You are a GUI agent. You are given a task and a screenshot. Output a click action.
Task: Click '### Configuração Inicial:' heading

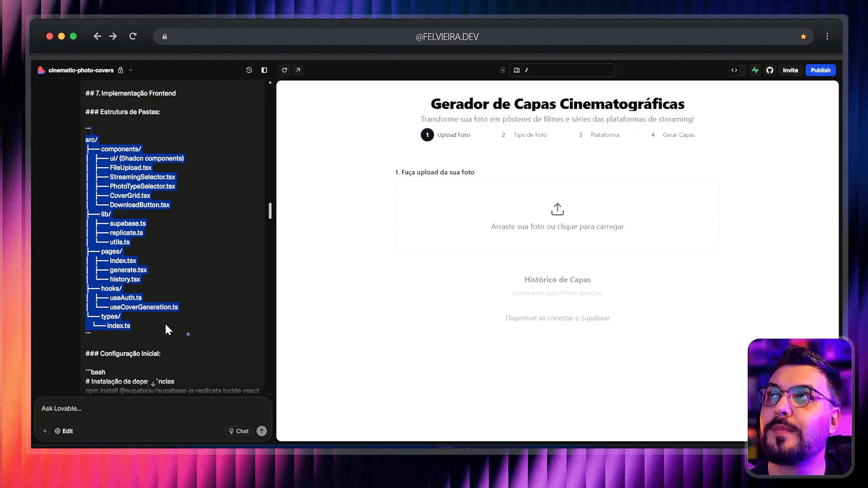click(x=123, y=353)
